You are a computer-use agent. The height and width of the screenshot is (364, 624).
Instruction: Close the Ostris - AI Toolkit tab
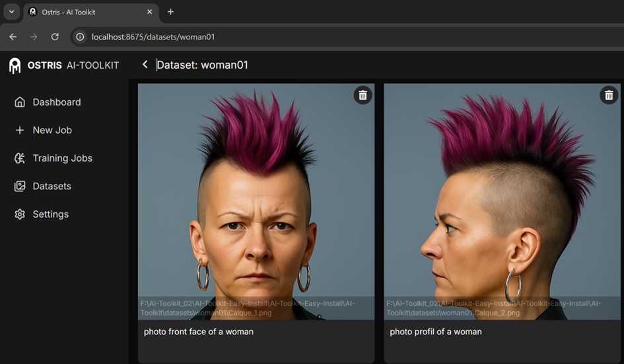[150, 12]
